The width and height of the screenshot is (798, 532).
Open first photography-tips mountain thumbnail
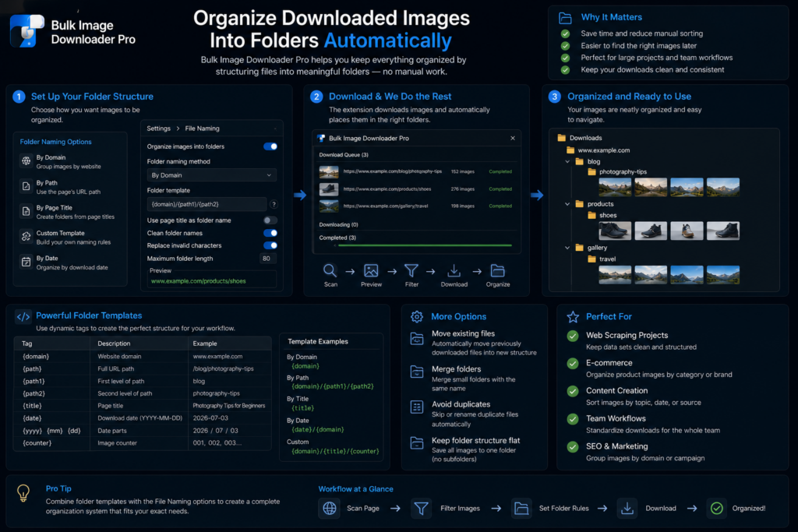coord(615,187)
